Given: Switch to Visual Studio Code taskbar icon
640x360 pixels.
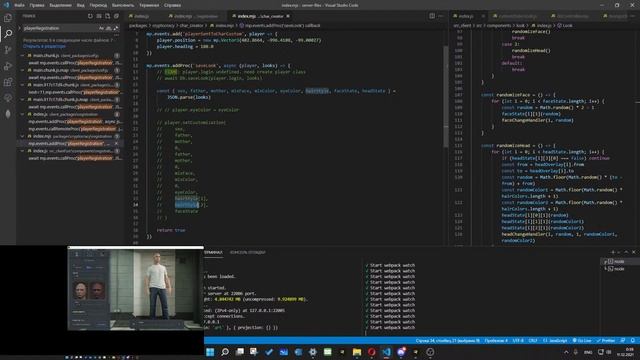Looking at the screenshot, I should point(386,352).
